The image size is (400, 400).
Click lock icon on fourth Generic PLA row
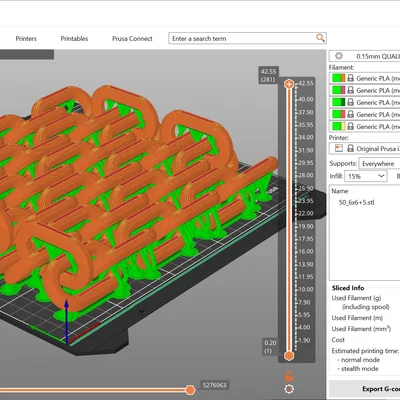click(x=350, y=114)
